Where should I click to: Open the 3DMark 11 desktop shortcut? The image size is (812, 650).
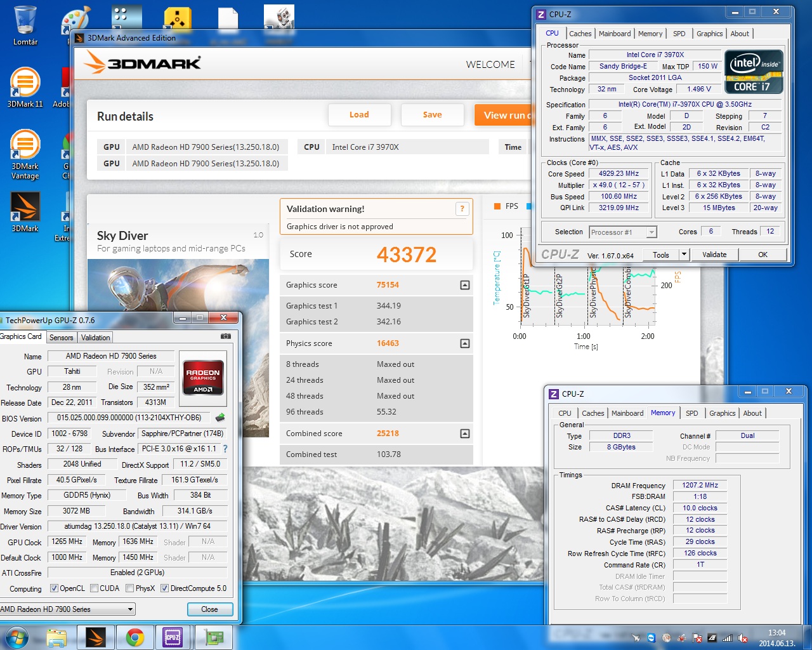click(x=25, y=87)
